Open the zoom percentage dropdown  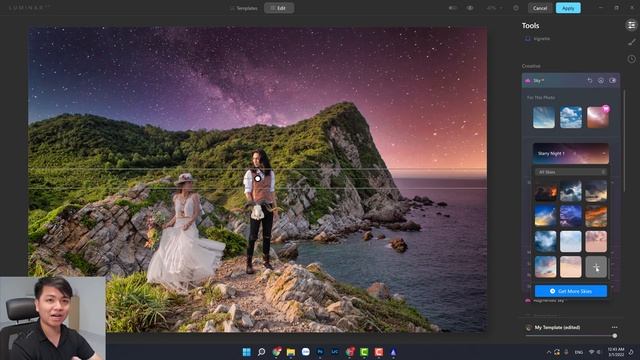click(494, 8)
